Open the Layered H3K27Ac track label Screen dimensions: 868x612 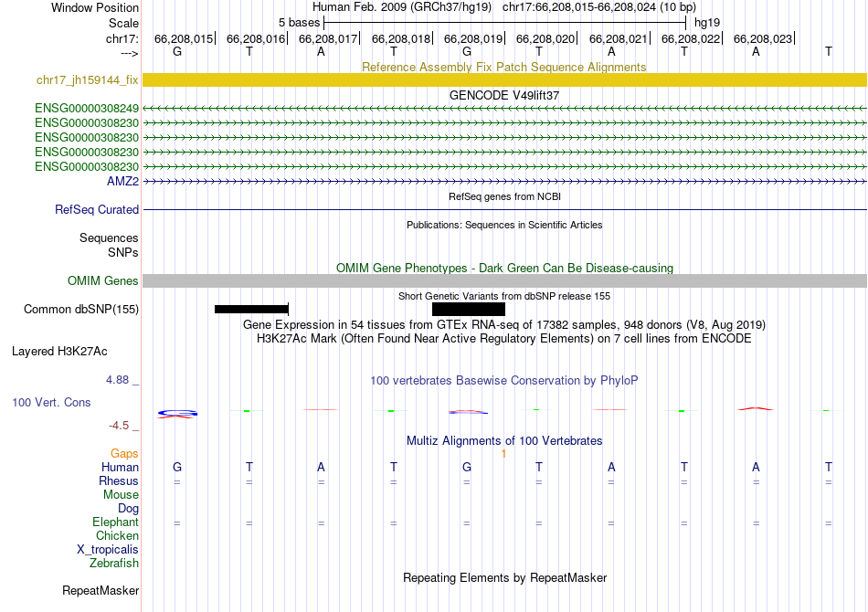(x=59, y=352)
